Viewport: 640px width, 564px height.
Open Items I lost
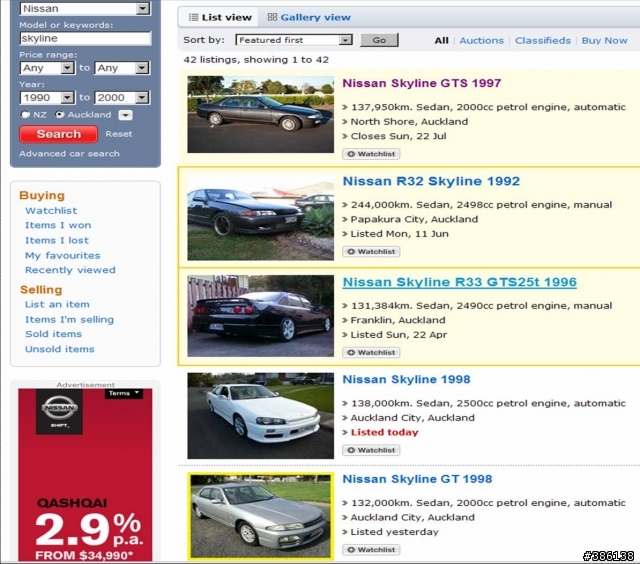click(x=57, y=240)
